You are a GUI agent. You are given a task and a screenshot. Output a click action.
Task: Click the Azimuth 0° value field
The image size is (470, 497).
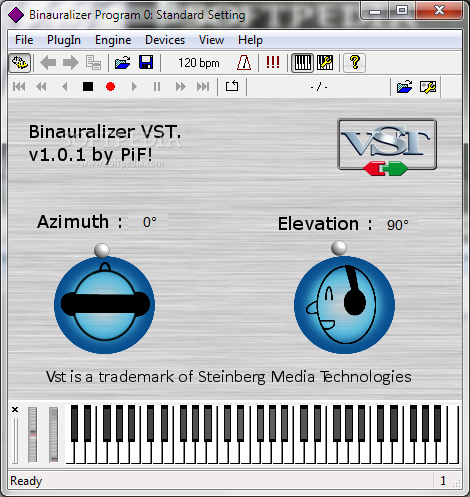pyautogui.click(x=148, y=222)
